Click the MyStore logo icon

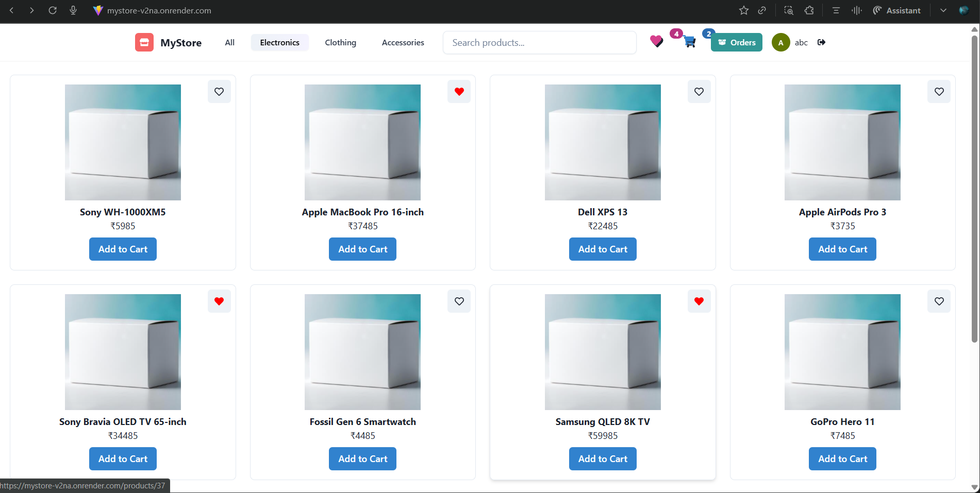pyautogui.click(x=144, y=42)
